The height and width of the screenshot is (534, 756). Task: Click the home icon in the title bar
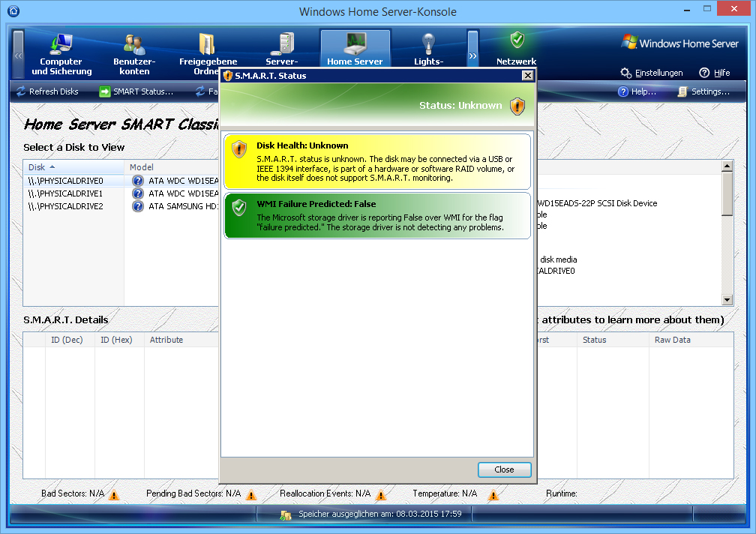[13, 10]
